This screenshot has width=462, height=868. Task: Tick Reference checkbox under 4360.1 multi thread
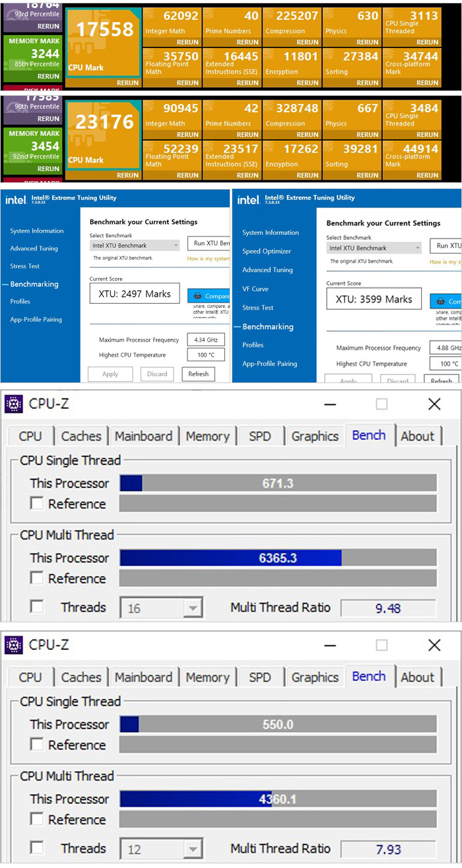(37, 820)
